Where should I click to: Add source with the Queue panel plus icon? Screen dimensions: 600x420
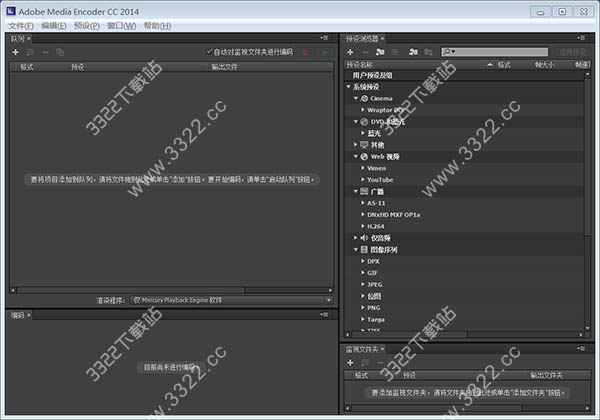[x=16, y=52]
